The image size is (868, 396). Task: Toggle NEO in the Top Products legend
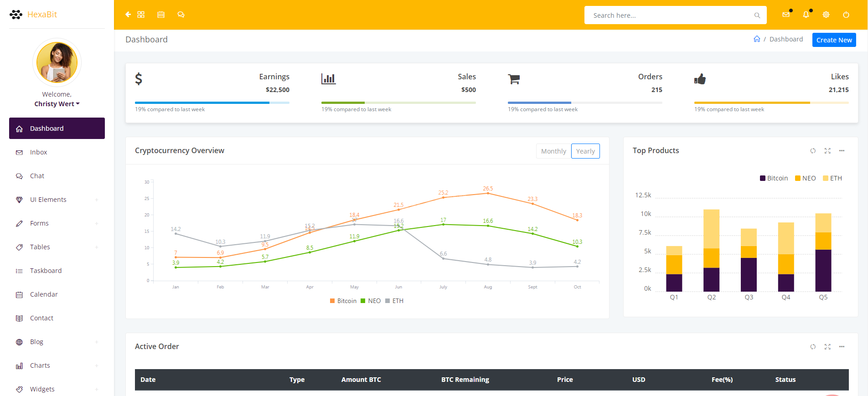pyautogui.click(x=805, y=178)
